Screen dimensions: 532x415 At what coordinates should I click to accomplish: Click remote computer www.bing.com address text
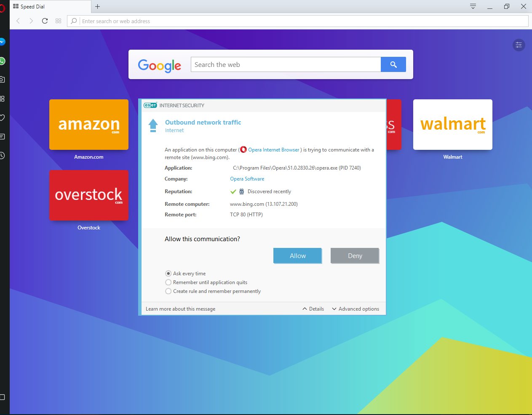tap(264, 204)
